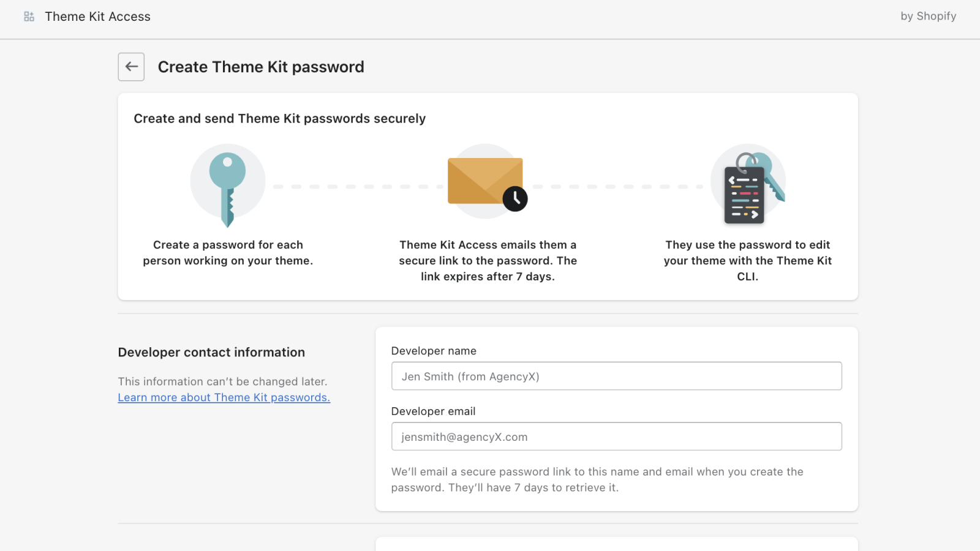Click the Developer contact information heading
Image resolution: width=980 pixels, height=551 pixels.
[211, 352]
